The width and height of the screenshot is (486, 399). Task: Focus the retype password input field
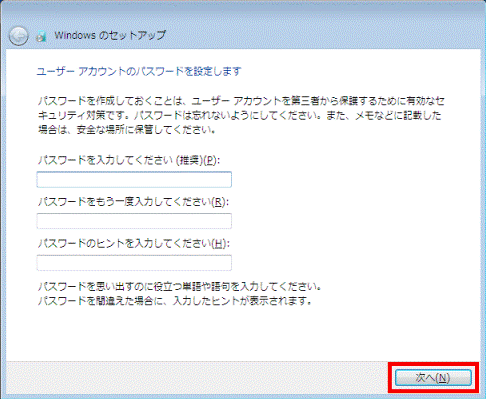[134, 221]
